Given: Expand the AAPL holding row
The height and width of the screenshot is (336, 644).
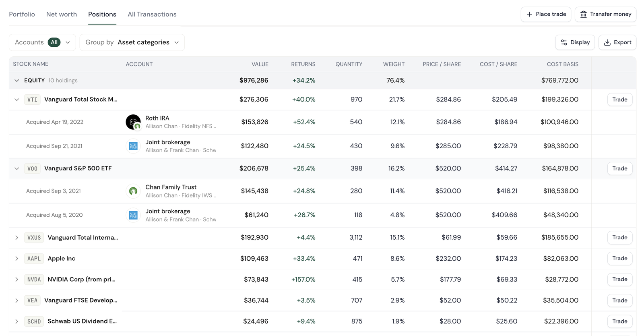Looking at the screenshot, I should coord(17,259).
